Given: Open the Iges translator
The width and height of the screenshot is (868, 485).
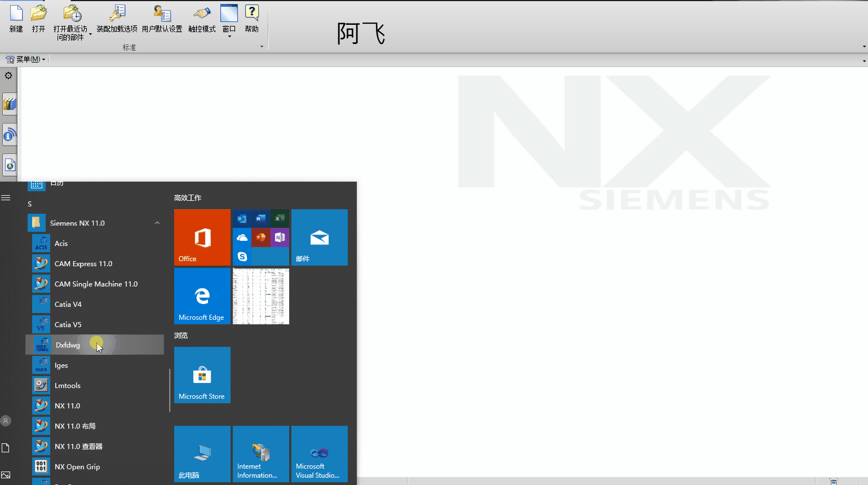Looking at the screenshot, I should (x=95, y=365).
